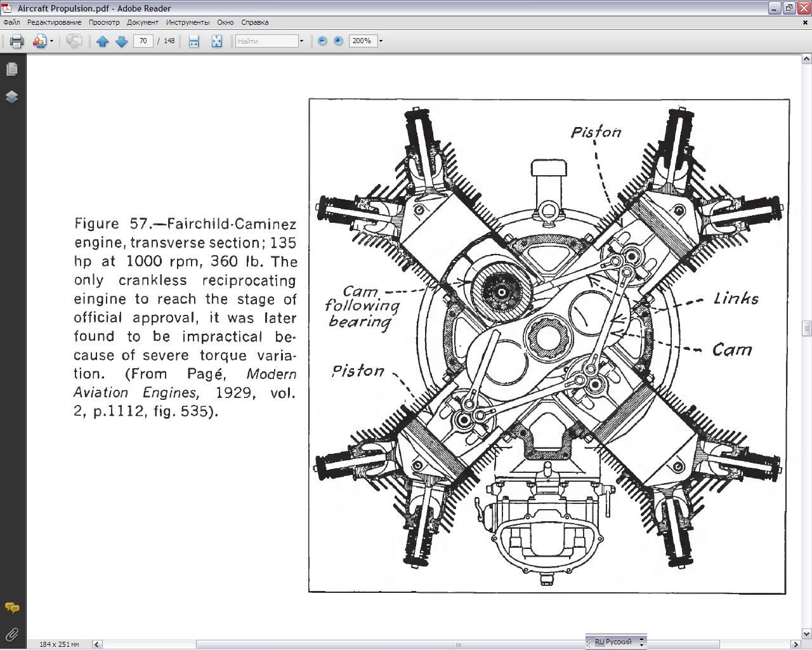
Task: Click the horizontal scrollbar thumb
Action: 458,644
